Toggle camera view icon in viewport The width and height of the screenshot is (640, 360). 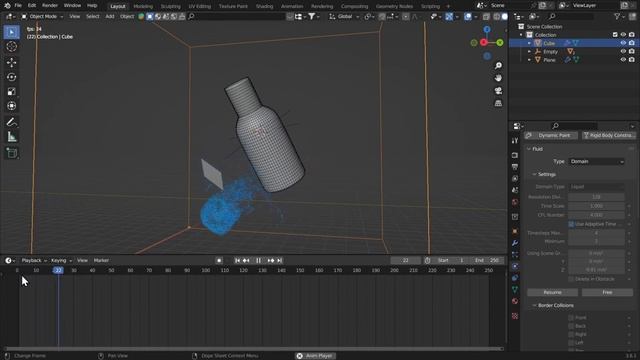click(x=498, y=91)
